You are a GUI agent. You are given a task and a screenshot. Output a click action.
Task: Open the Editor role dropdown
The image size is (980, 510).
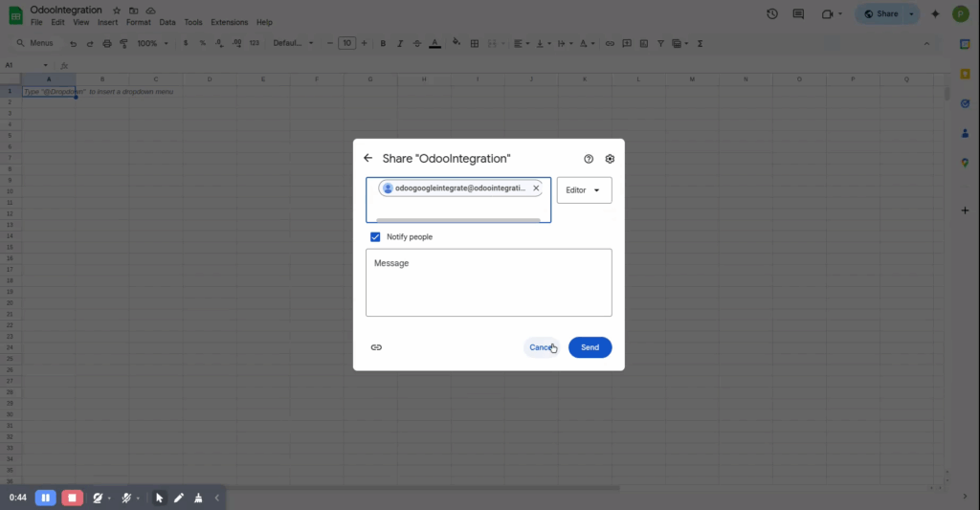coord(585,190)
